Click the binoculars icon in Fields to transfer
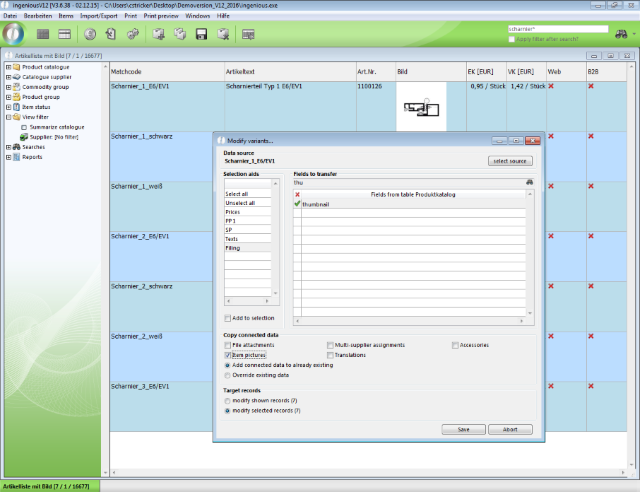The width and height of the screenshot is (640, 492). click(531, 182)
